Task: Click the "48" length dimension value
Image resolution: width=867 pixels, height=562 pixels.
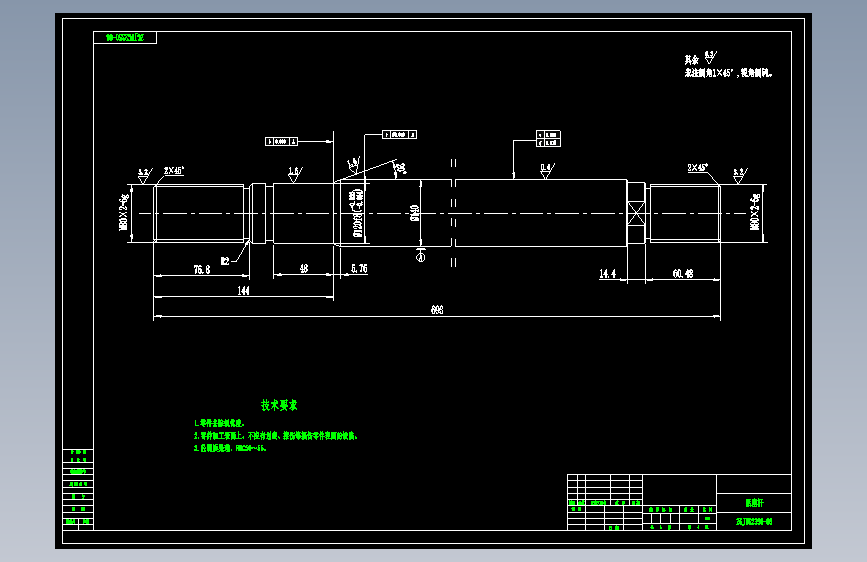Action: (x=304, y=268)
